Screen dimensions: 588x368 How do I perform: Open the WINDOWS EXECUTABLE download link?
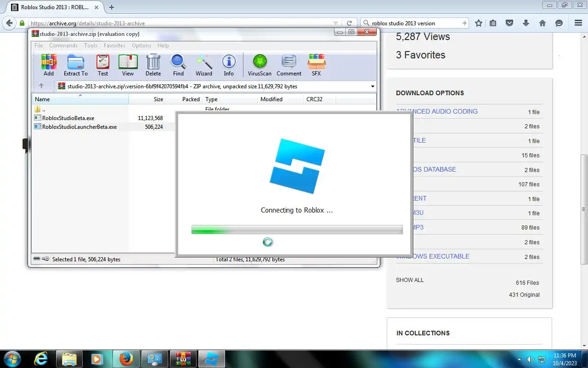click(433, 256)
